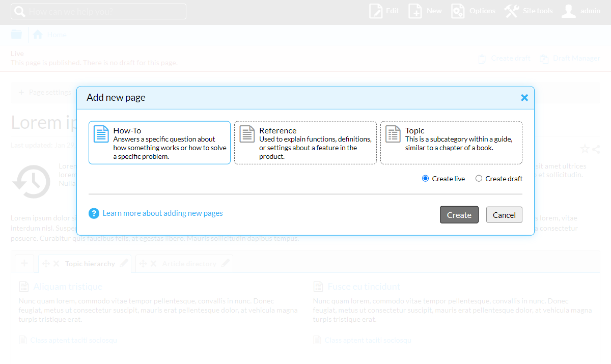This screenshot has width=611, height=364.
Task: Click the Cancel button
Action: (504, 215)
